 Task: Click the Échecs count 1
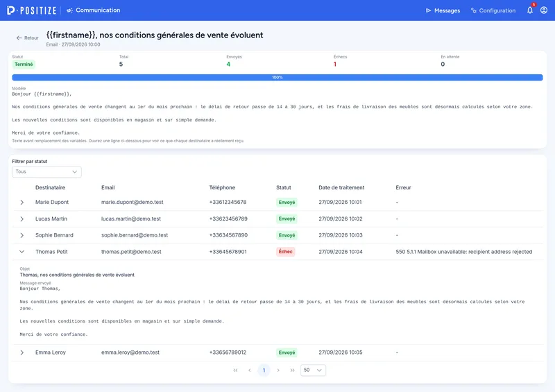click(335, 64)
